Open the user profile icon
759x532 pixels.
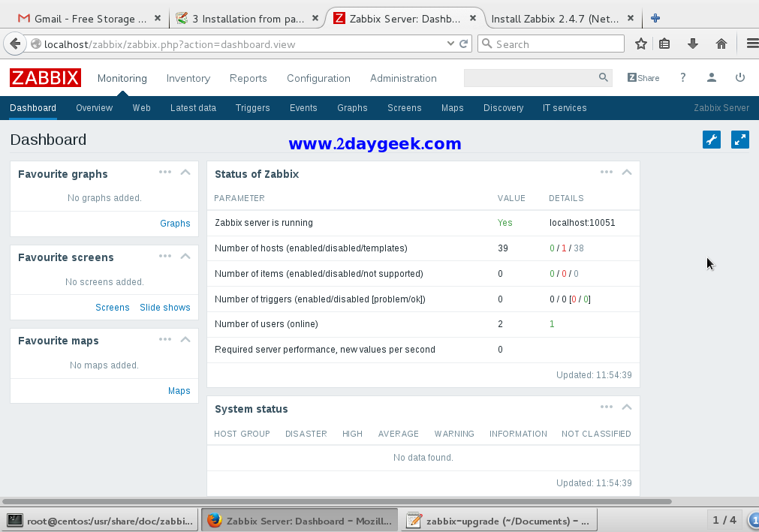[712, 77]
